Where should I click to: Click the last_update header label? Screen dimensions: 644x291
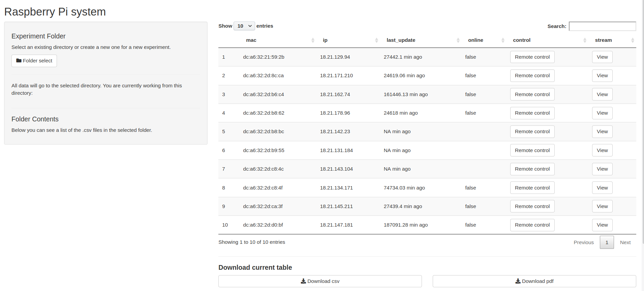coord(401,40)
